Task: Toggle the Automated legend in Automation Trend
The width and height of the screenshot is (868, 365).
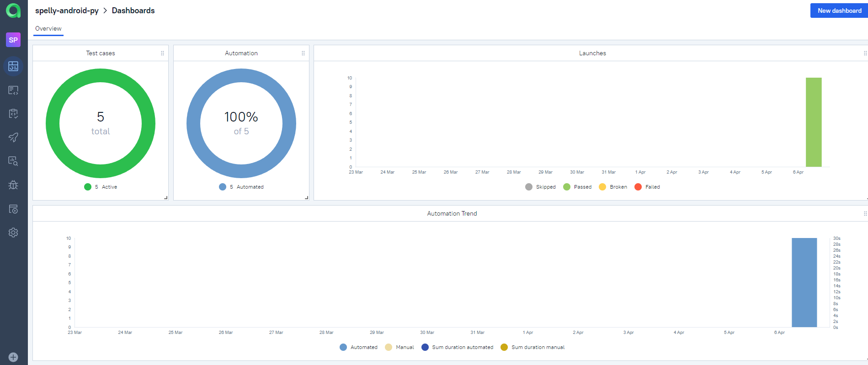Action: [x=359, y=347]
